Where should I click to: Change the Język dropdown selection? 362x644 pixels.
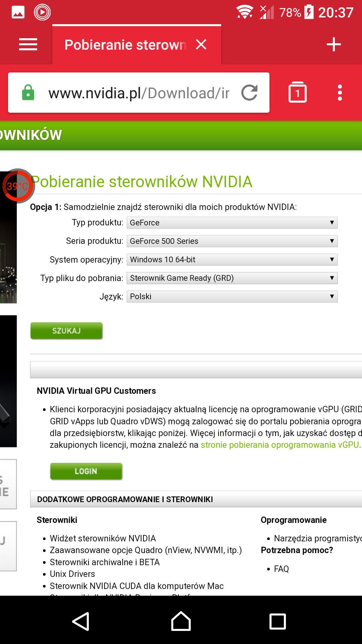[x=232, y=297]
